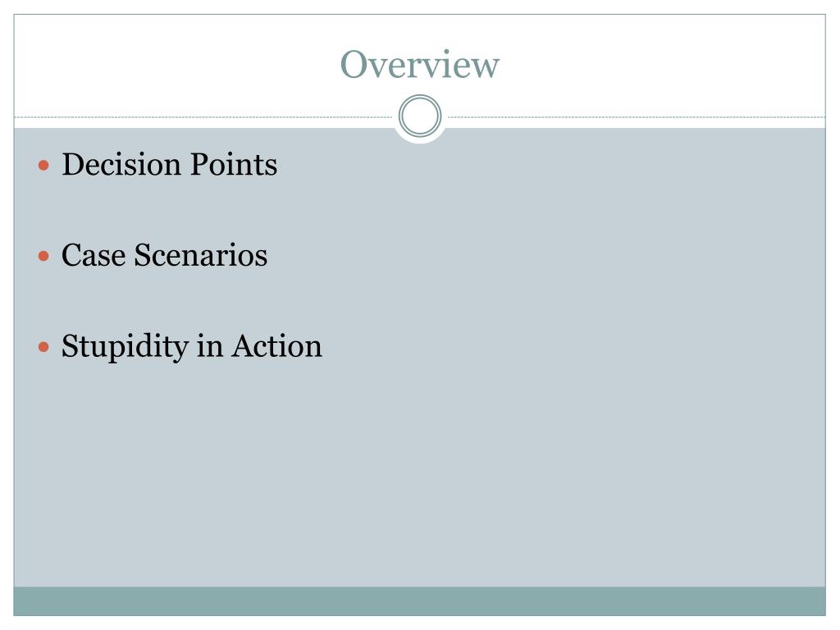
Task: Click the word Case in the second bullet
Action: tap(94, 255)
